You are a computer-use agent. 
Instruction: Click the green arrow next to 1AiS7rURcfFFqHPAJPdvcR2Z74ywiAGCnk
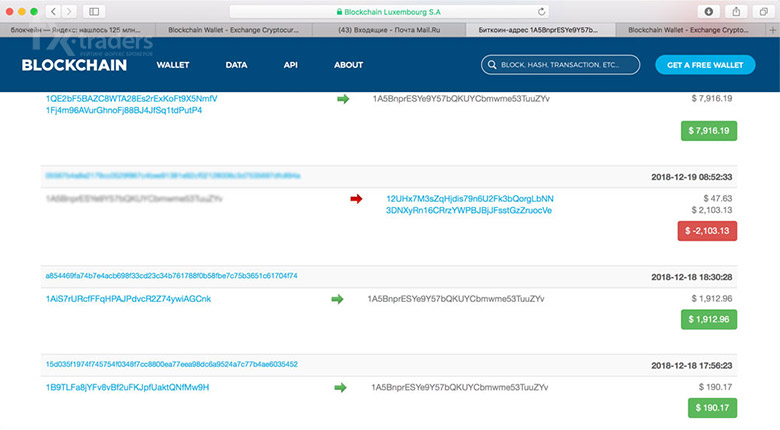pos(337,299)
